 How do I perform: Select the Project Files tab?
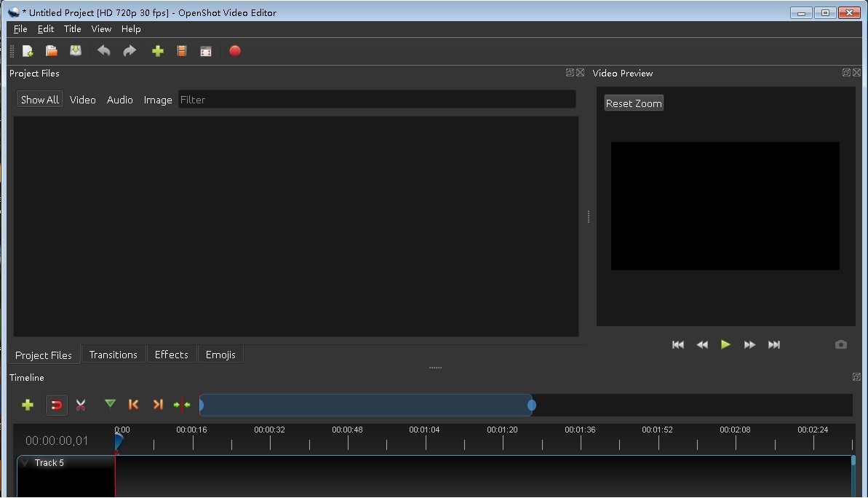(x=43, y=355)
